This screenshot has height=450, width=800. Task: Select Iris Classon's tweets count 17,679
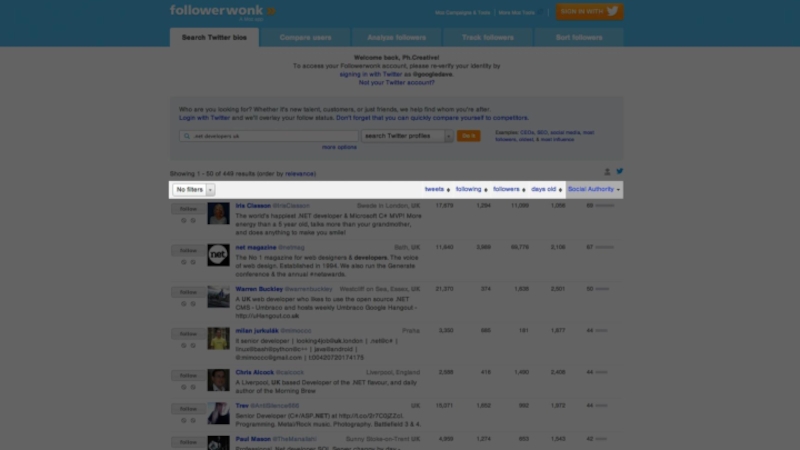coord(444,206)
